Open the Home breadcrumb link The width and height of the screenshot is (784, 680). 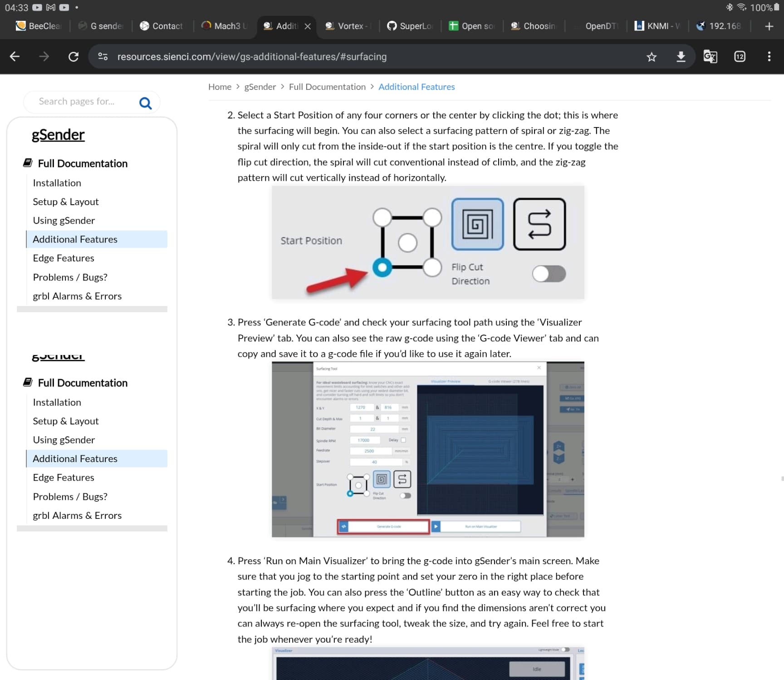(220, 87)
